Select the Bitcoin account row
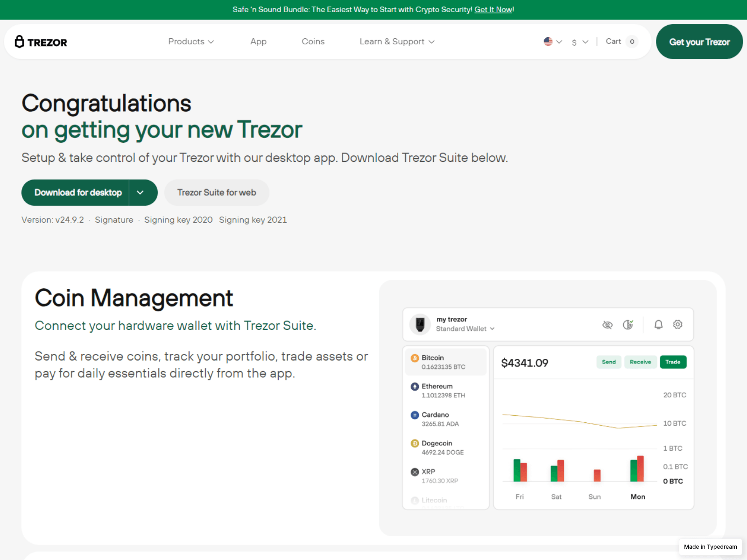 tap(446, 362)
